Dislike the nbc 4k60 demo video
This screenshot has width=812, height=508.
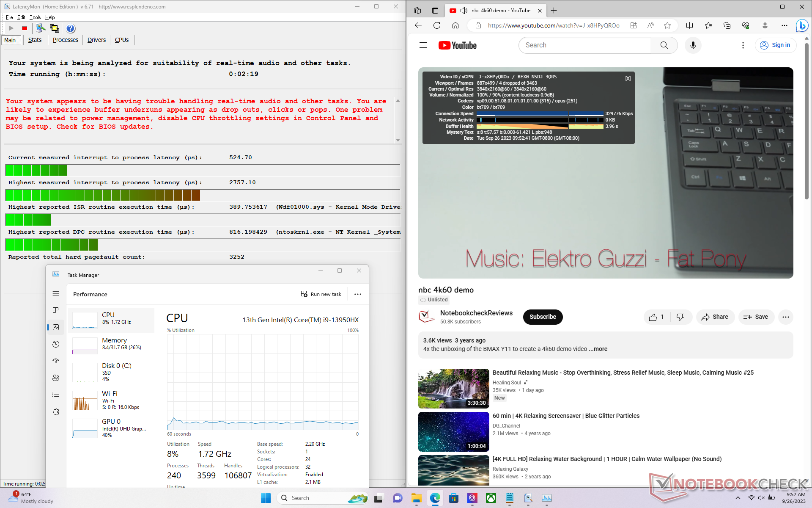point(680,317)
